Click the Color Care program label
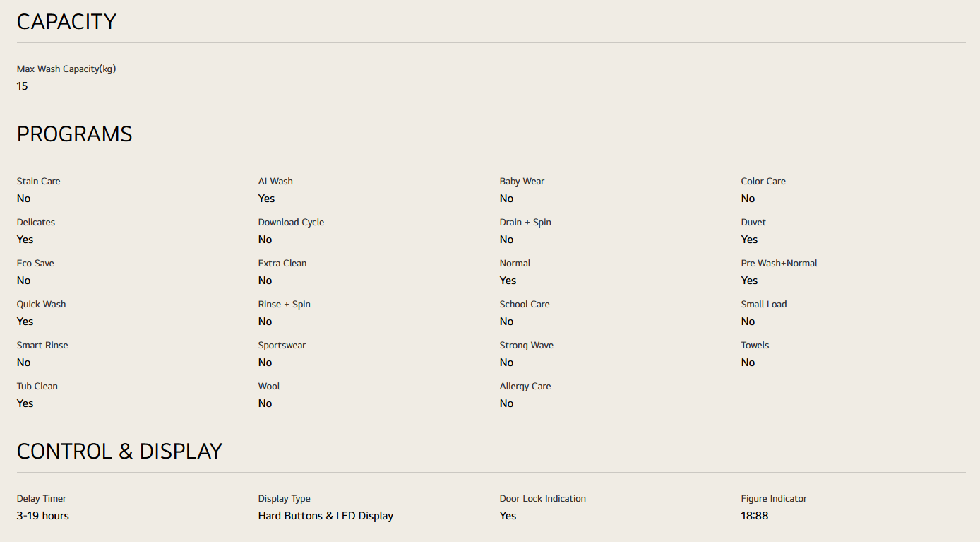Viewport: 980px width, 542px height. click(x=763, y=182)
